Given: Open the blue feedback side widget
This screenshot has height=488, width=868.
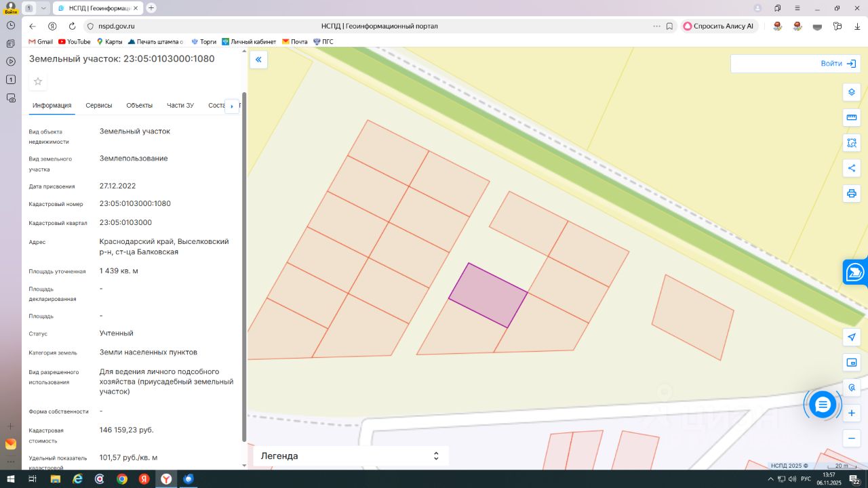Looking at the screenshot, I should coord(855,272).
